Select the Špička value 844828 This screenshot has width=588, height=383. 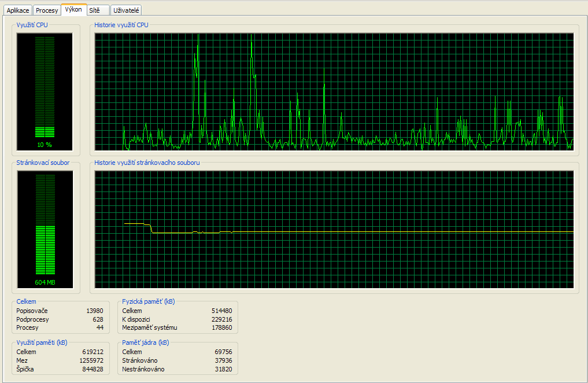pyautogui.click(x=93, y=369)
